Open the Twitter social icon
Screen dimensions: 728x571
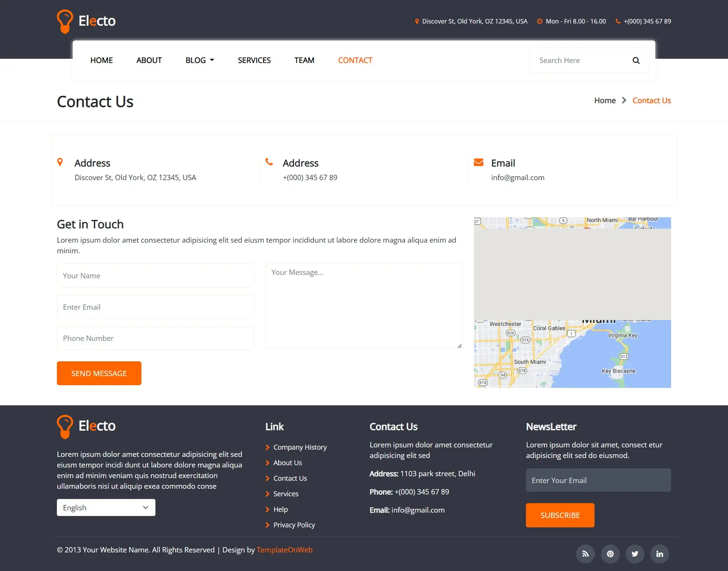(635, 554)
